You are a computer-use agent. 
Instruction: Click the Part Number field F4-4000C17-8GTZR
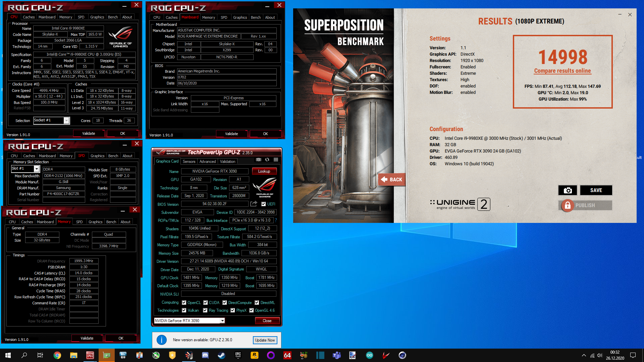pos(63,194)
